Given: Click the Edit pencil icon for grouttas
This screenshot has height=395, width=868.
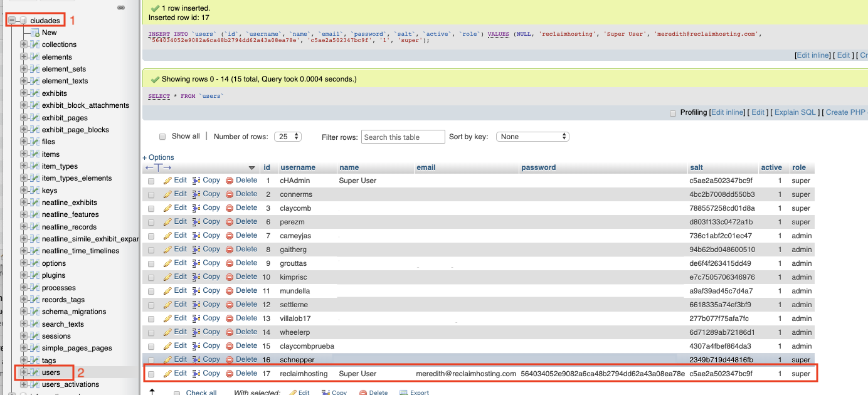Looking at the screenshot, I should [167, 263].
